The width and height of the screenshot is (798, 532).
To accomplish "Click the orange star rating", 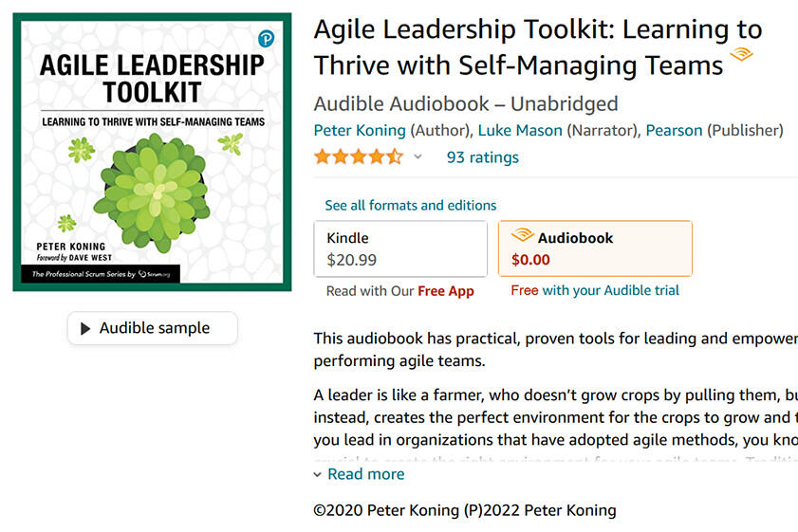I will 358,156.
